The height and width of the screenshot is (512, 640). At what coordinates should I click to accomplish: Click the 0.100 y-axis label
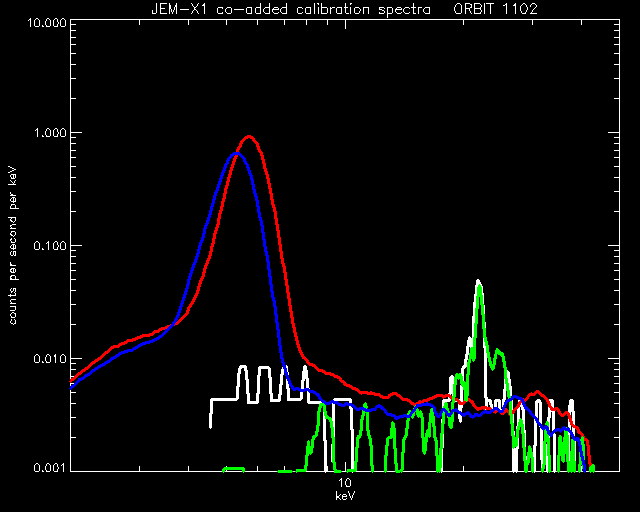tap(50, 246)
